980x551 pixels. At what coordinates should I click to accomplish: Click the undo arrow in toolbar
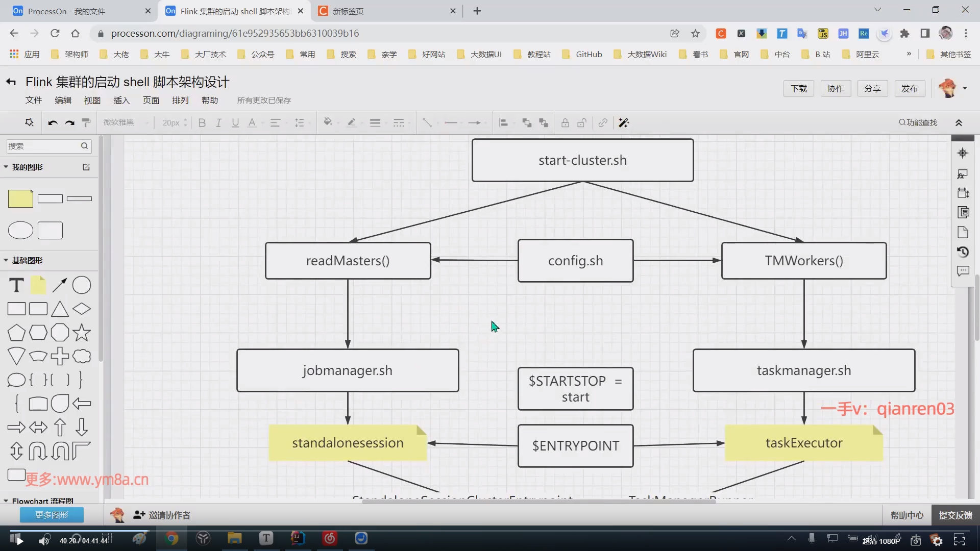pyautogui.click(x=53, y=123)
